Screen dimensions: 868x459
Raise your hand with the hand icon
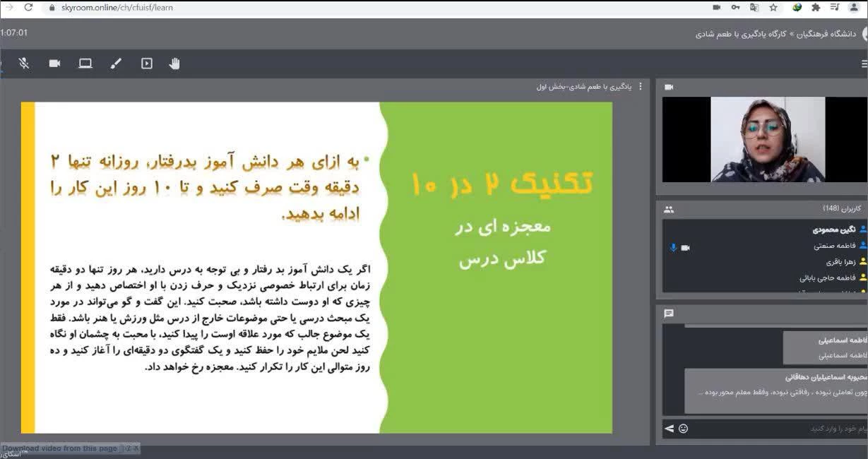click(x=174, y=64)
